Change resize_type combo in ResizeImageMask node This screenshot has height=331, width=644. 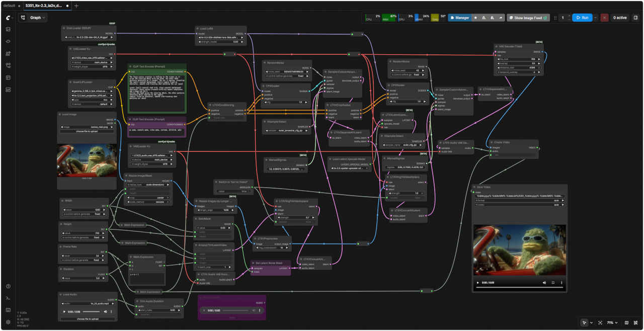pyautogui.click(x=149, y=185)
